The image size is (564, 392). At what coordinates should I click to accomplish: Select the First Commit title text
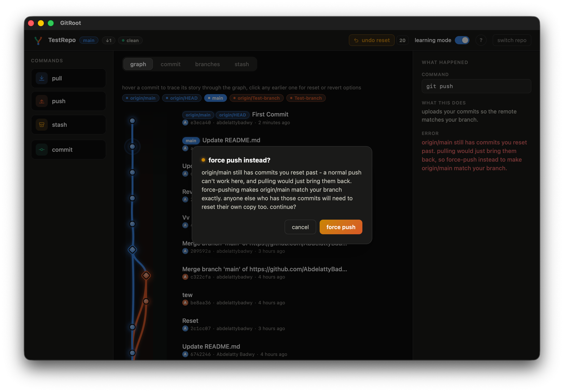(270, 115)
